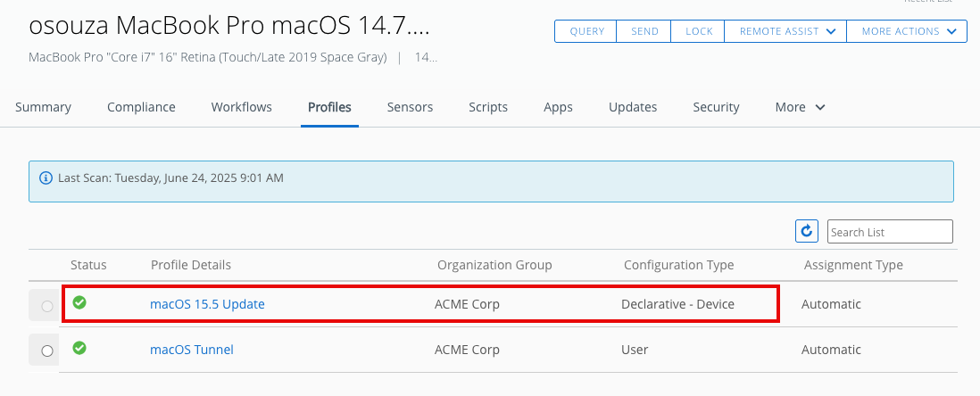Click the refresh list icon
The height and width of the screenshot is (396, 980).
pos(807,232)
